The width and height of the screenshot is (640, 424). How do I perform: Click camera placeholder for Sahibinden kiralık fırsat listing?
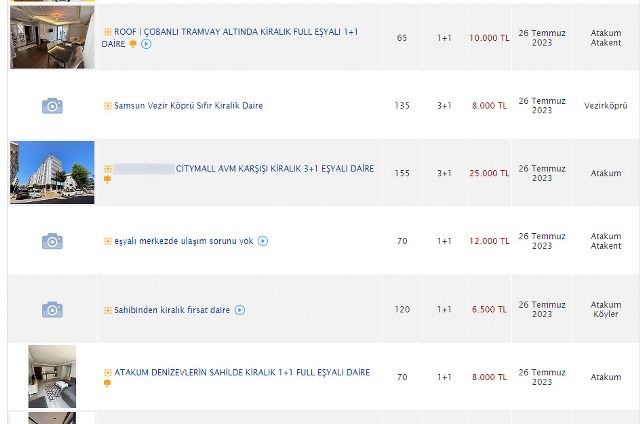click(x=52, y=310)
